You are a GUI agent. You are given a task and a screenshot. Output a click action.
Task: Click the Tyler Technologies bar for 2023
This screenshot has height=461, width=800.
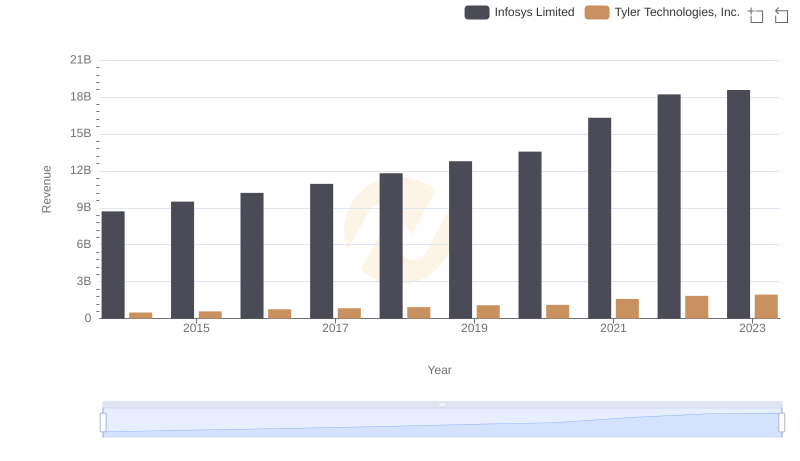coord(766,306)
